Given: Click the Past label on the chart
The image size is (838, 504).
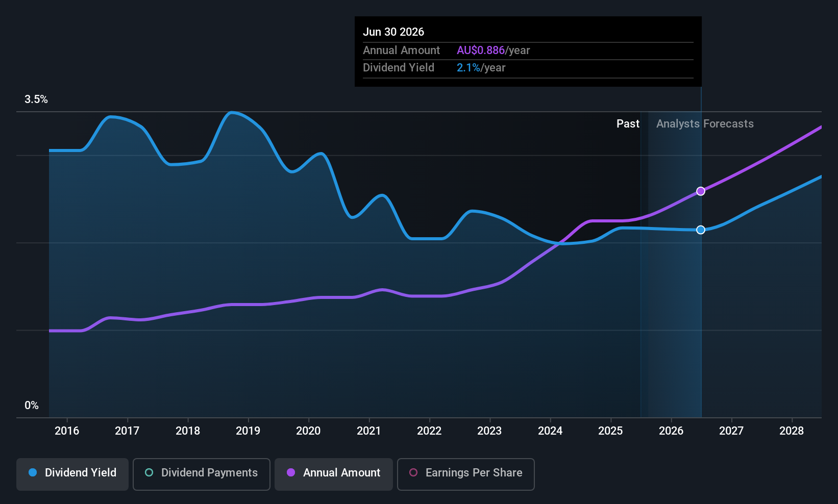Looking at the screenshot, I should pyautogui.click(x=628, y=124).
